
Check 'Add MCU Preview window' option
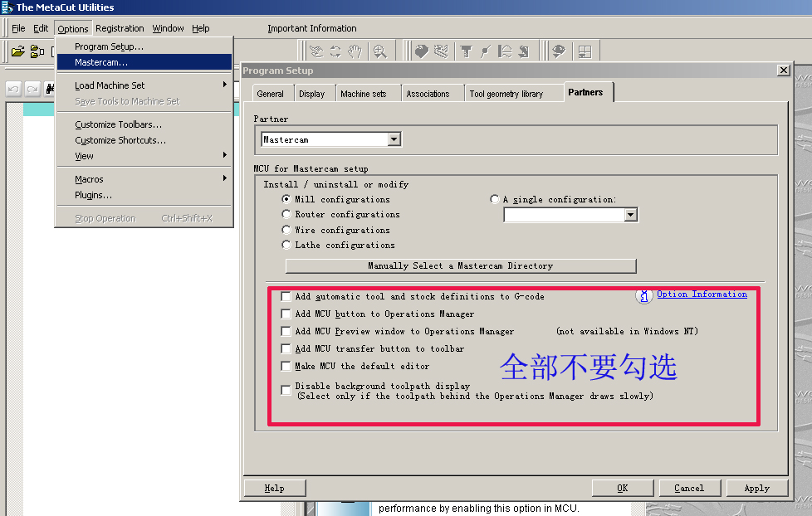[286, 331]
